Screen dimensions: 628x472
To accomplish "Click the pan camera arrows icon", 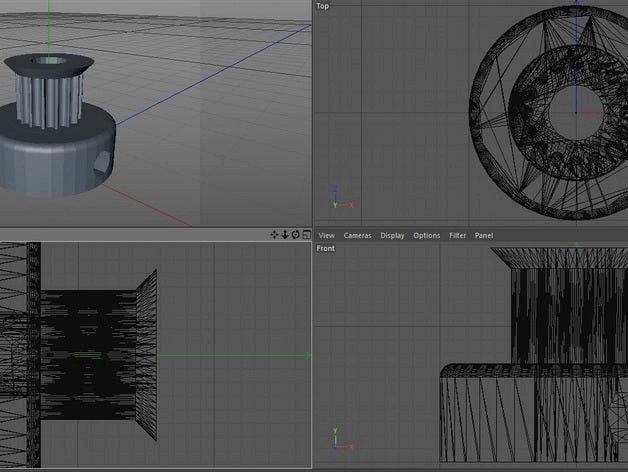I will pyautogui.click(x=275, y=235).
